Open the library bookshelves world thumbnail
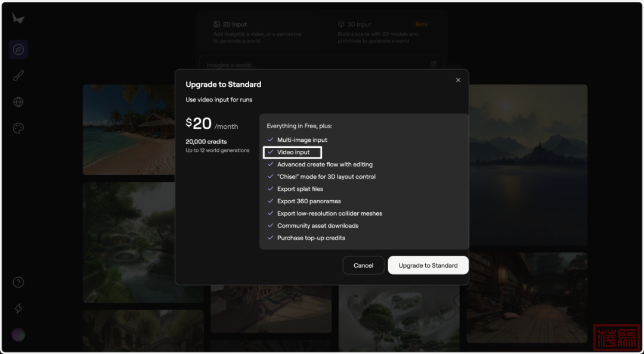 pos(527,297)
